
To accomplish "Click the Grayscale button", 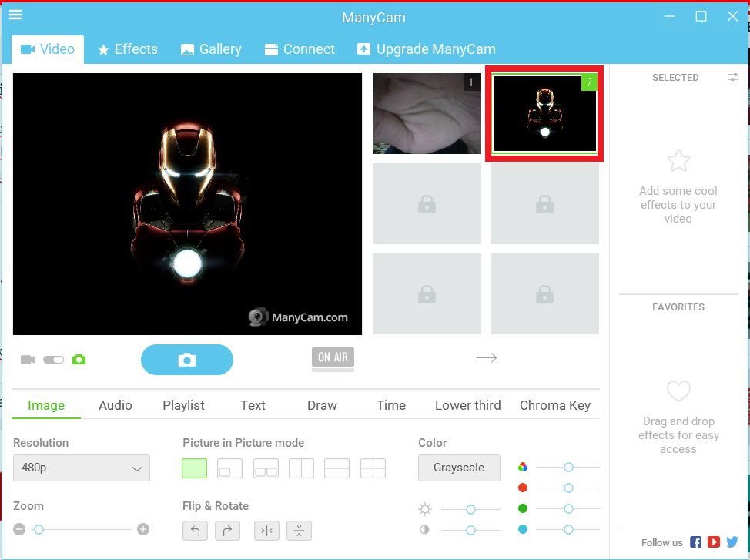I will pos(459,468).
